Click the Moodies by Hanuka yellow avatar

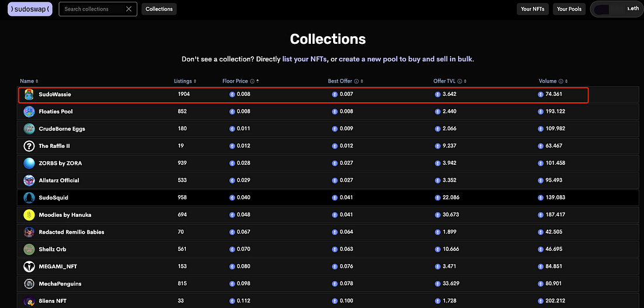(29, 214)
